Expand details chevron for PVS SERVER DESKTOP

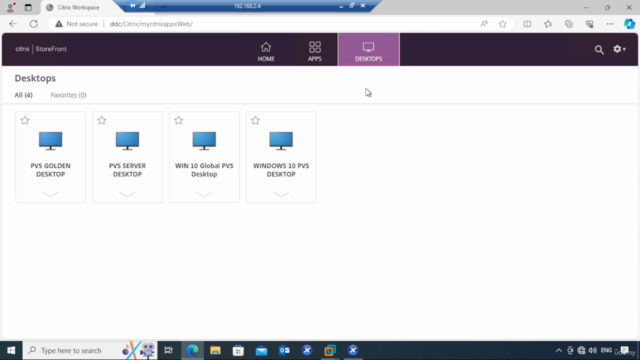127,194
